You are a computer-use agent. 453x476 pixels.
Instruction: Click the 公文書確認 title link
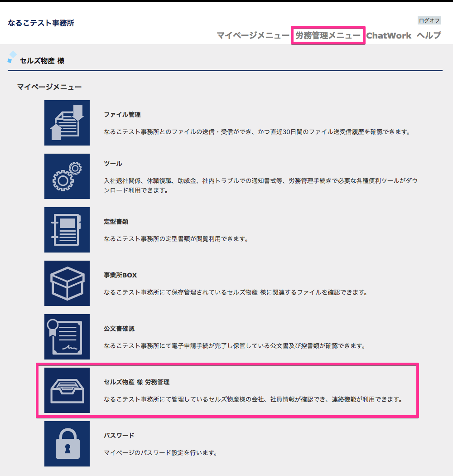[x=119, y=329]
